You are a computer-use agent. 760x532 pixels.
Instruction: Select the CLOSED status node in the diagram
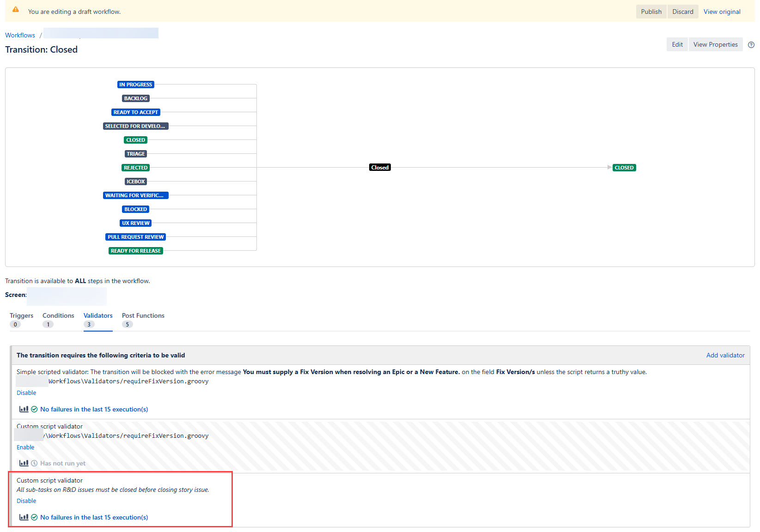click(x=624, y=167)
